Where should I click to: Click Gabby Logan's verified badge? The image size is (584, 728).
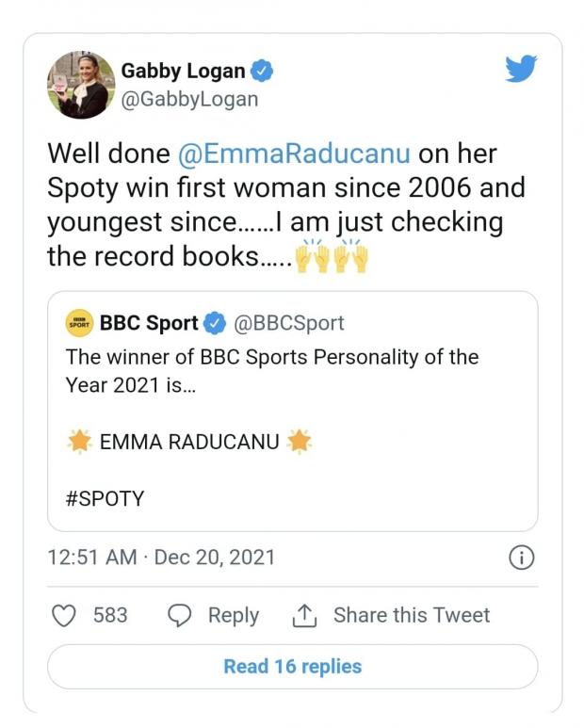click(267, 71)
